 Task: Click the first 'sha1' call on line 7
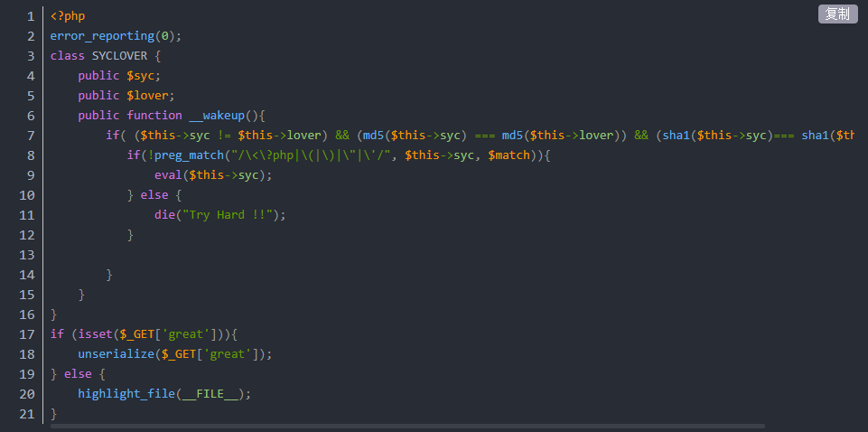[677, 136]
